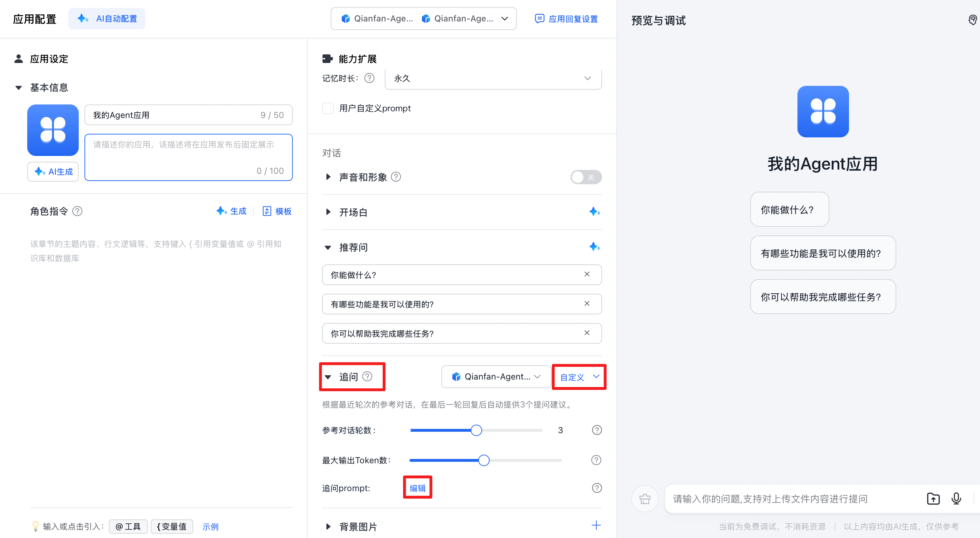Click preview suggestion 你能做什么?

tap(789, 210)
